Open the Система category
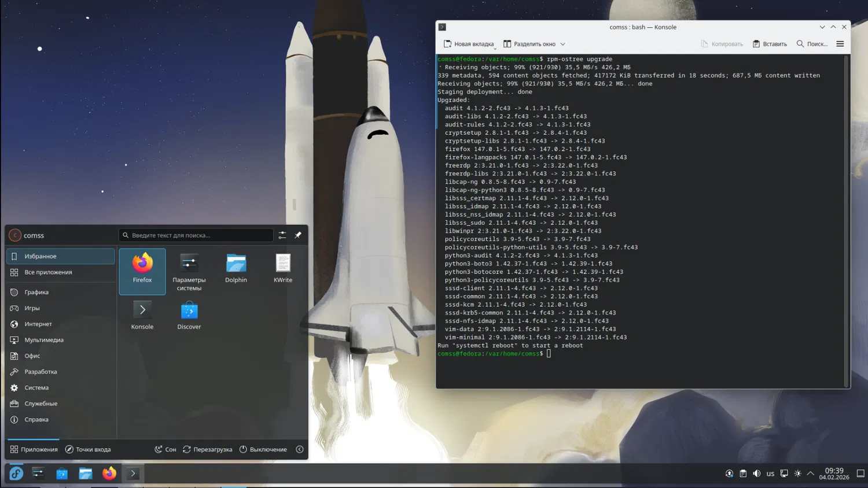 (61, 388)
